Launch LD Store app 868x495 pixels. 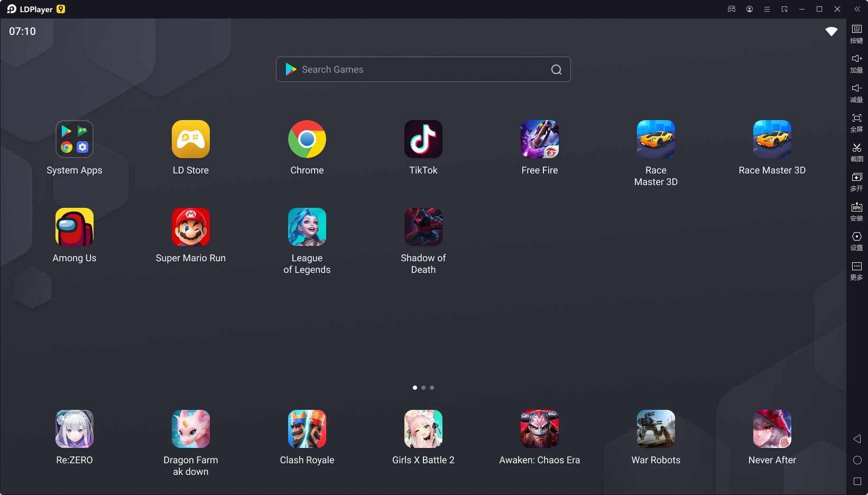(x=191, y=139)
